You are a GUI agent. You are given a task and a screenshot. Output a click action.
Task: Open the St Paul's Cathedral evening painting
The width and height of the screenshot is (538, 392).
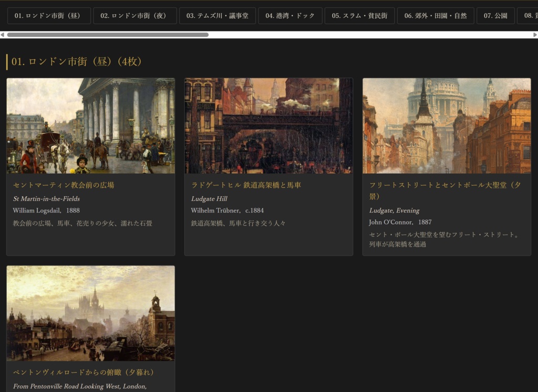(x=447, y=126)
